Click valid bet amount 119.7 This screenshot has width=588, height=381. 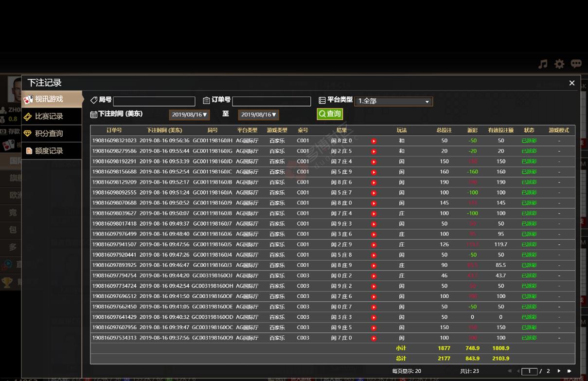click(501, 244)
